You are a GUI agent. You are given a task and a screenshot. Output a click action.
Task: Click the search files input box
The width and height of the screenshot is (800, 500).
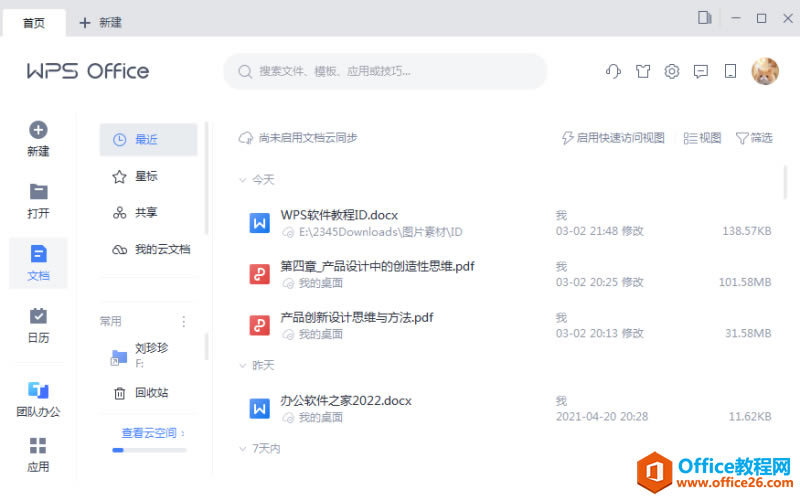click(385, 71)
